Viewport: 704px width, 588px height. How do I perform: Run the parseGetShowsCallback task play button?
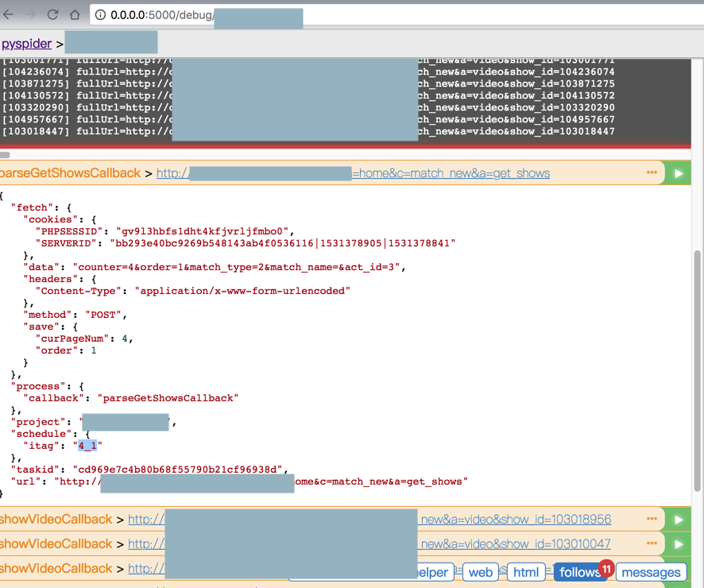(x=679, y=173)
